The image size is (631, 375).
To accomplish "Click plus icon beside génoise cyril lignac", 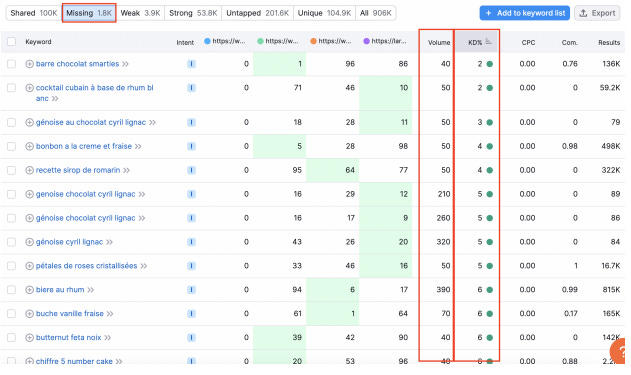I will click(x=29, y=242).
